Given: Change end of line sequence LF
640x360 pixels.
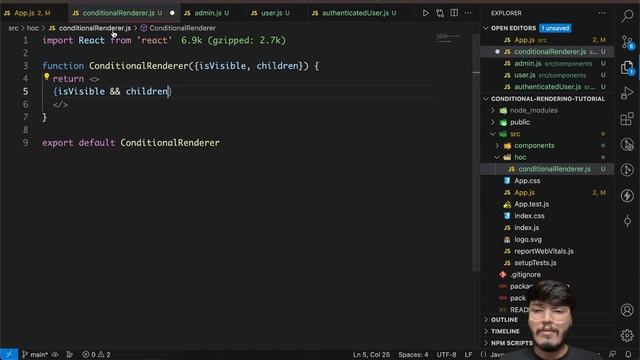Looking at the screenshot, I should (468, 354).
